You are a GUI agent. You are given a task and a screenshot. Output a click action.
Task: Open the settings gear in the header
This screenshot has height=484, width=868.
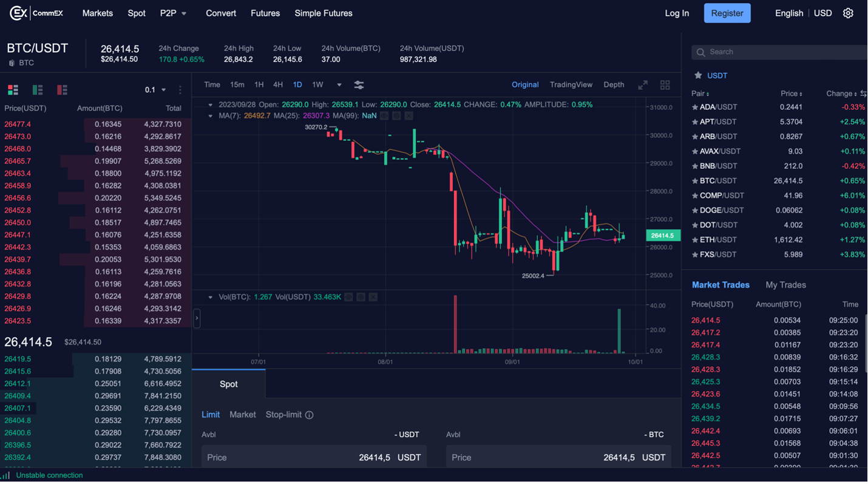pos(848,13)
